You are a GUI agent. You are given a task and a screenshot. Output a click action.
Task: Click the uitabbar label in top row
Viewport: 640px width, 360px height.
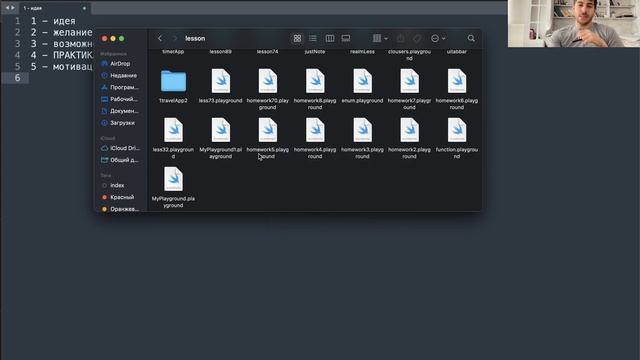click(457, 52)
